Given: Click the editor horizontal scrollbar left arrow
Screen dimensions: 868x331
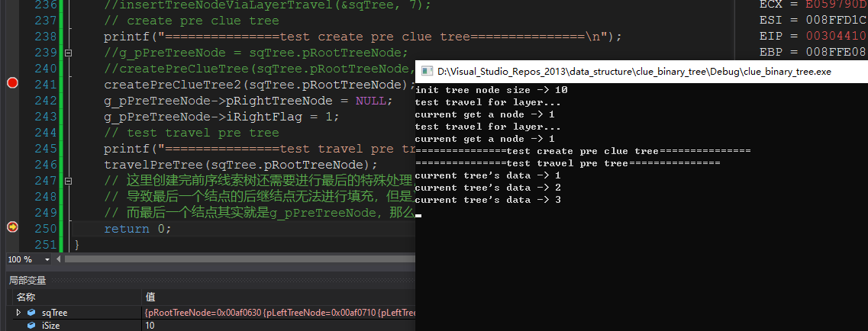Looking at the screenshot, I should 60,259.
